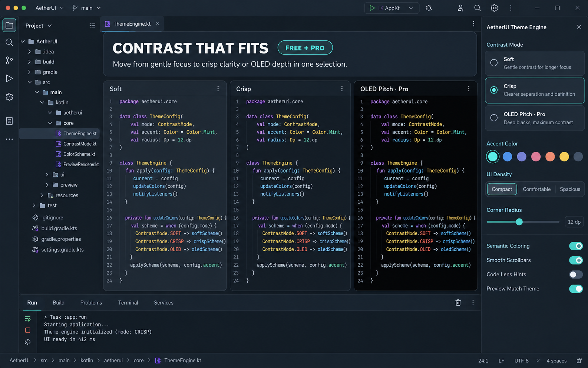The width and height of the screenshot is (588, 368).
Task: Open the AetherUI project dropdown in title bar
Action: tap(50, 8)
